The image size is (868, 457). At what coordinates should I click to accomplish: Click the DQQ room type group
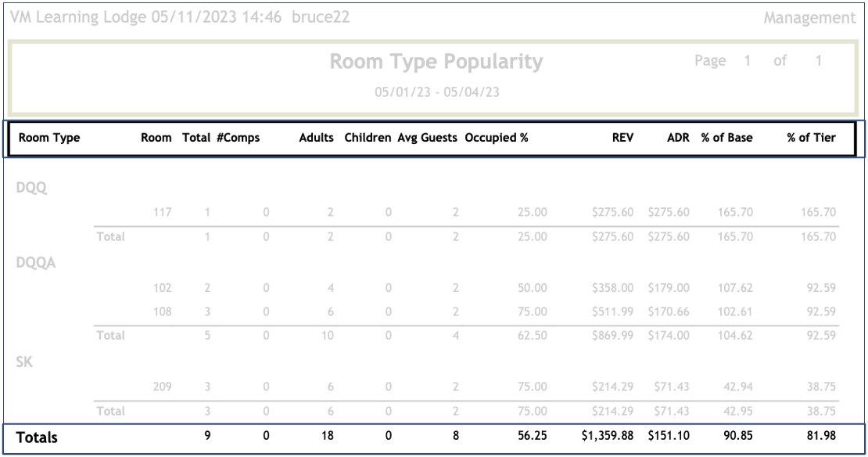[32, 188]
